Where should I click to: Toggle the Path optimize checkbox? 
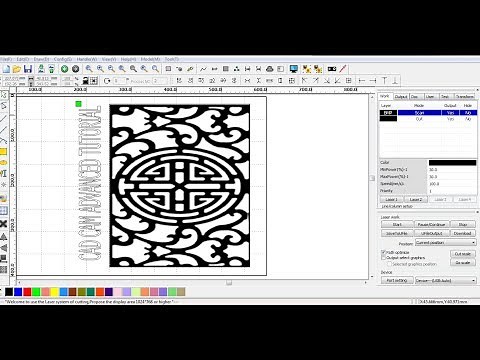[x=383, y=252]
